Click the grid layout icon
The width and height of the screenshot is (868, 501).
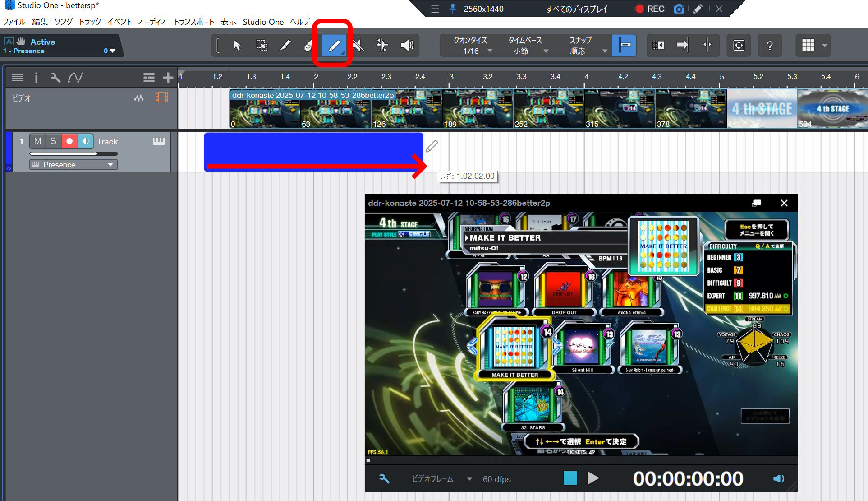tap(808, 45)
